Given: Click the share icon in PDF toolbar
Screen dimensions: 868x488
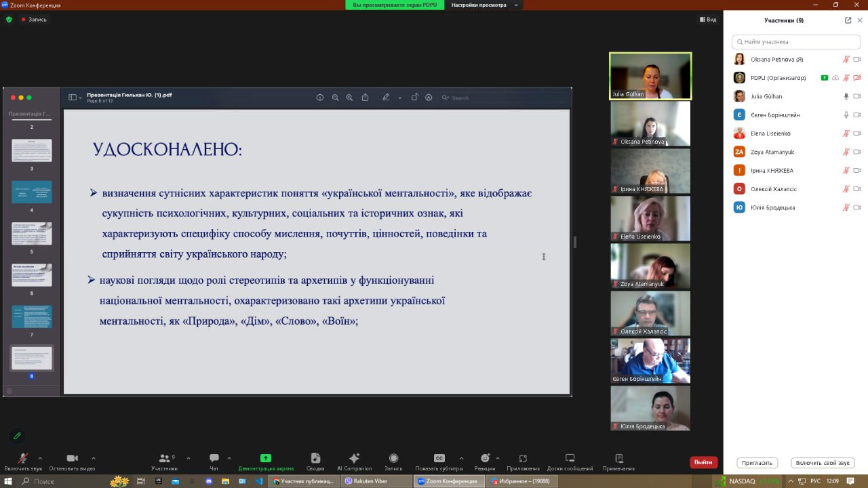Looking at the screenshot, I should (x=365, y=98).
